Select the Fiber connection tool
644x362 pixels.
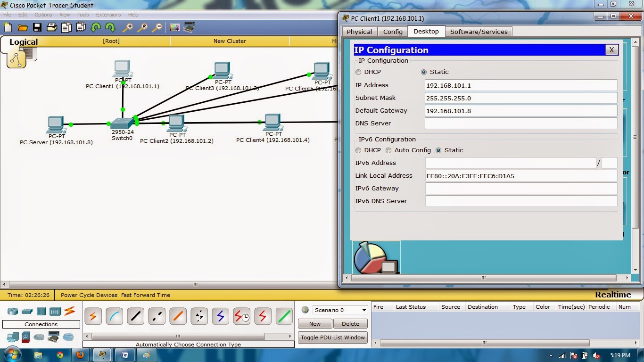point(178,316)
